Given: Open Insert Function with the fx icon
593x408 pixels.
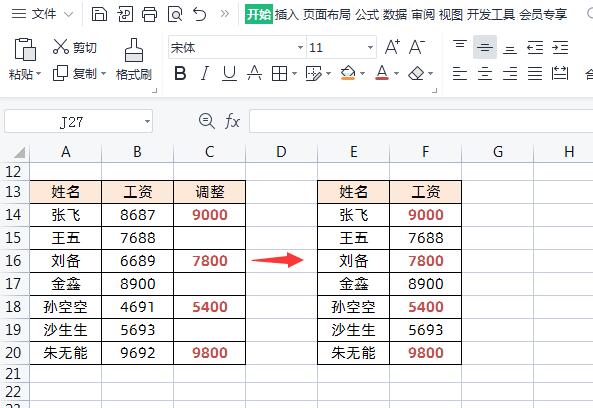Looking at the screenshot, I should 232,121.
